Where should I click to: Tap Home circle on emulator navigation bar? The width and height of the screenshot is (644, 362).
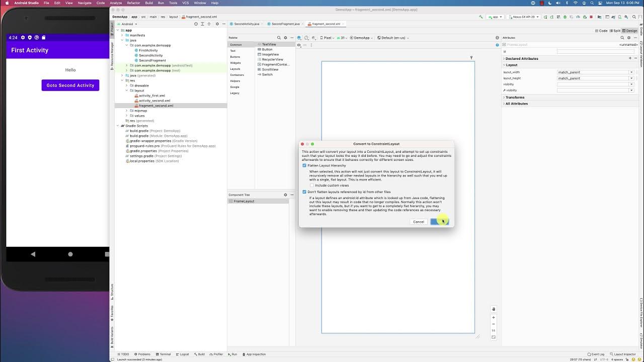pyautogui.click(x=70, y=254)
